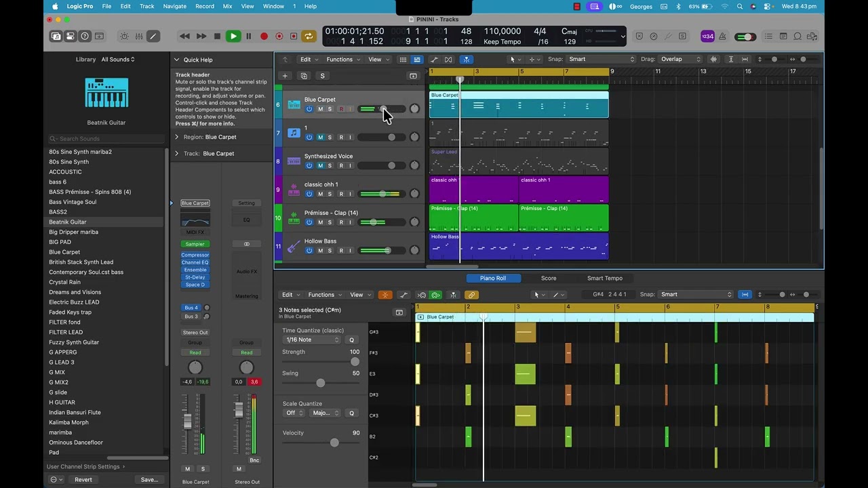Open the Piano Roll Snap Smart dropdown
The image size is (868, 488).
click(696, 295)
